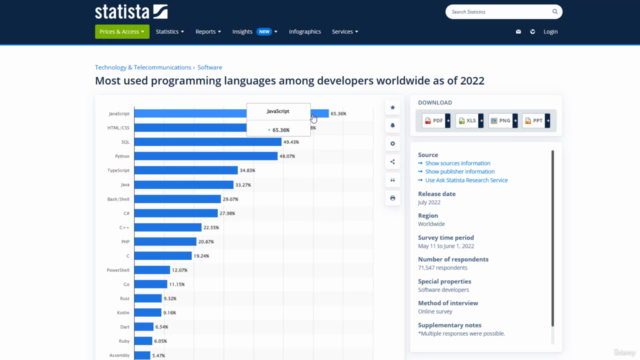Download the chart as XLS
This screenshot has height=360, width=640.
pyautogui.click(x=467, y=121)
